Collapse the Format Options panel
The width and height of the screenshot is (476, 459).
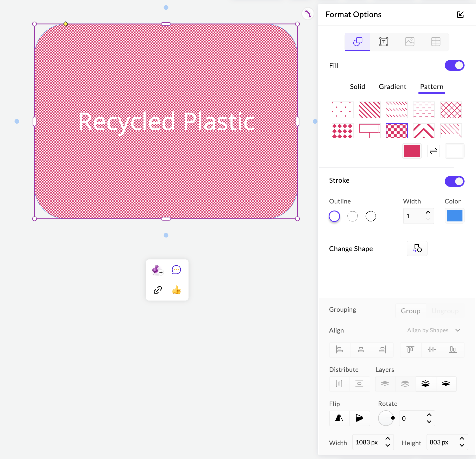click(x=460, y=15)
